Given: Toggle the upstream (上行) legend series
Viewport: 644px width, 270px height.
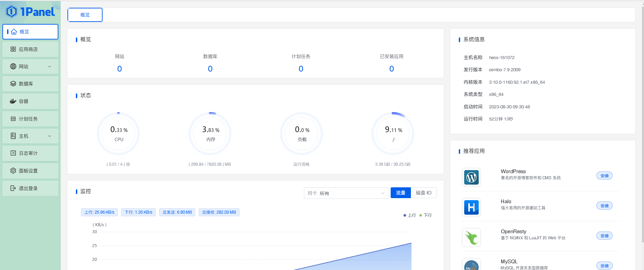Looking at the screenshot, I should pyautogui.click(x=410, y=215).
